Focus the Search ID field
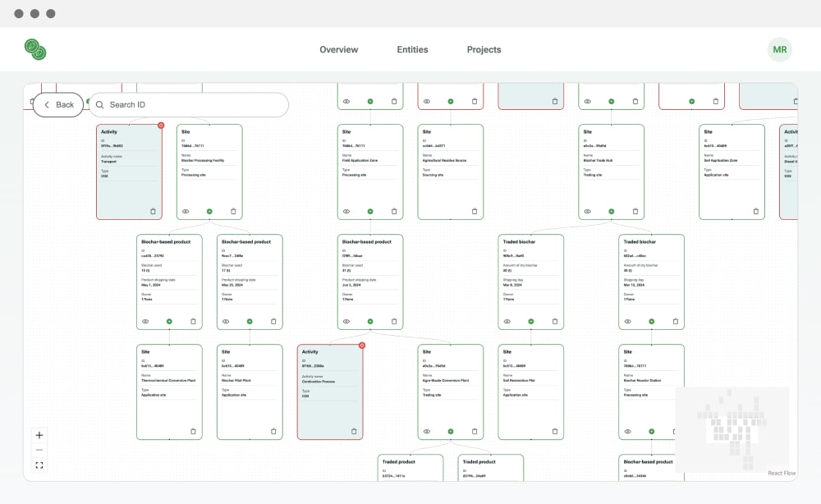821x504 pixels. pyautogui.click(x=189, y=105)
